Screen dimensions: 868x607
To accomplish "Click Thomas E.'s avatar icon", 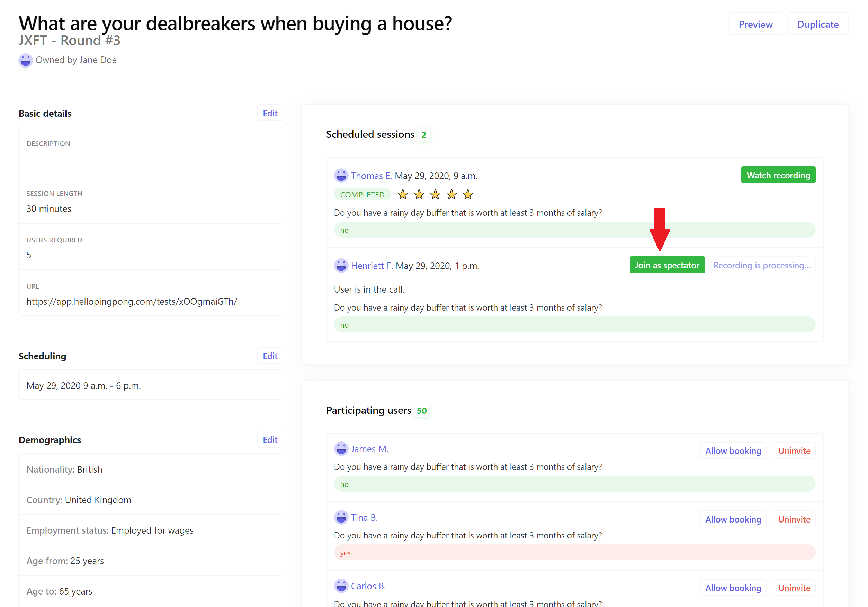I will coord(341,176).
